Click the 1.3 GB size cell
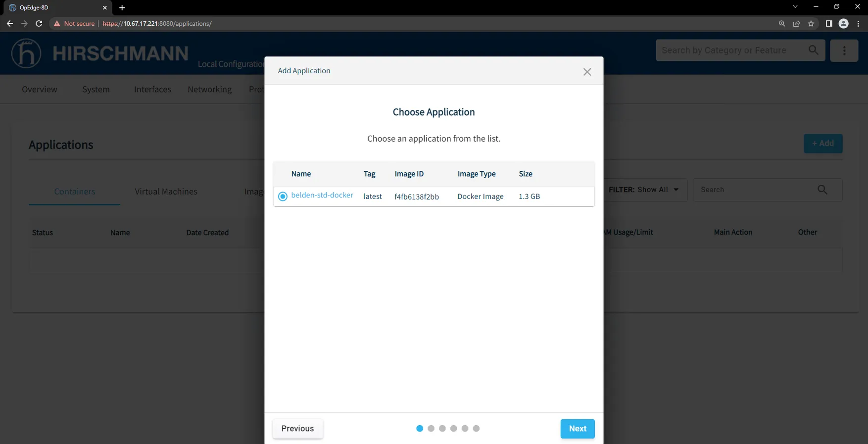Viewport: 868px width, 444px height. point(530,197)
